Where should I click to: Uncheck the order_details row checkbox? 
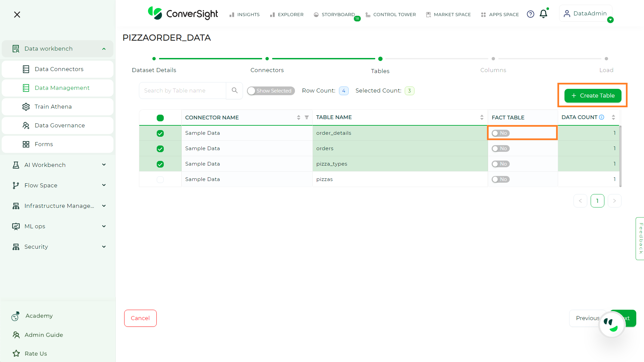[x=160, y=133]
